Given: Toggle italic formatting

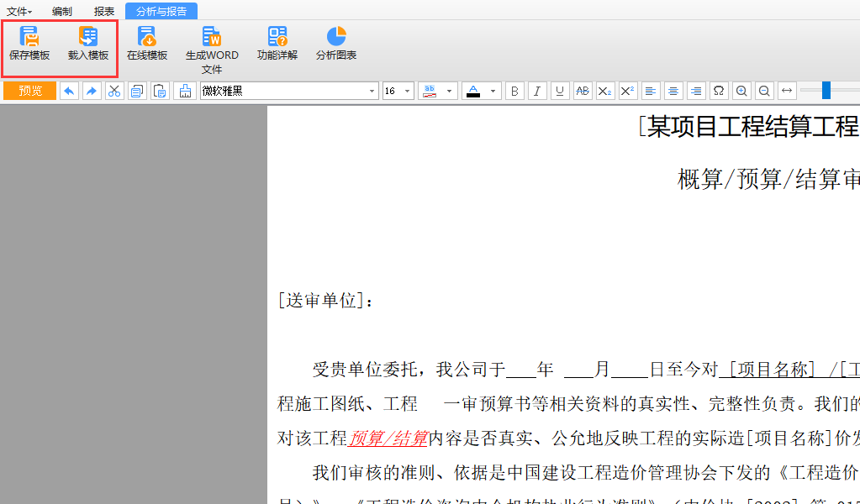Looking at the screenshot, I should pos(537,91).
